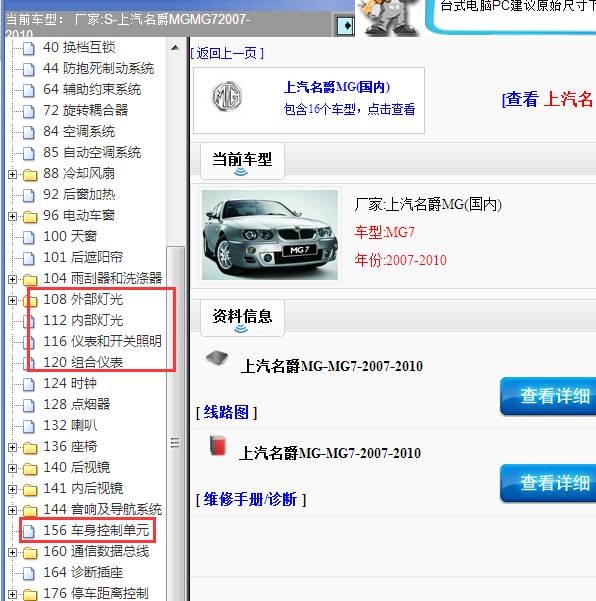
Task: Click the folder icon for 140 后视镜
Action: click(30, 468)
